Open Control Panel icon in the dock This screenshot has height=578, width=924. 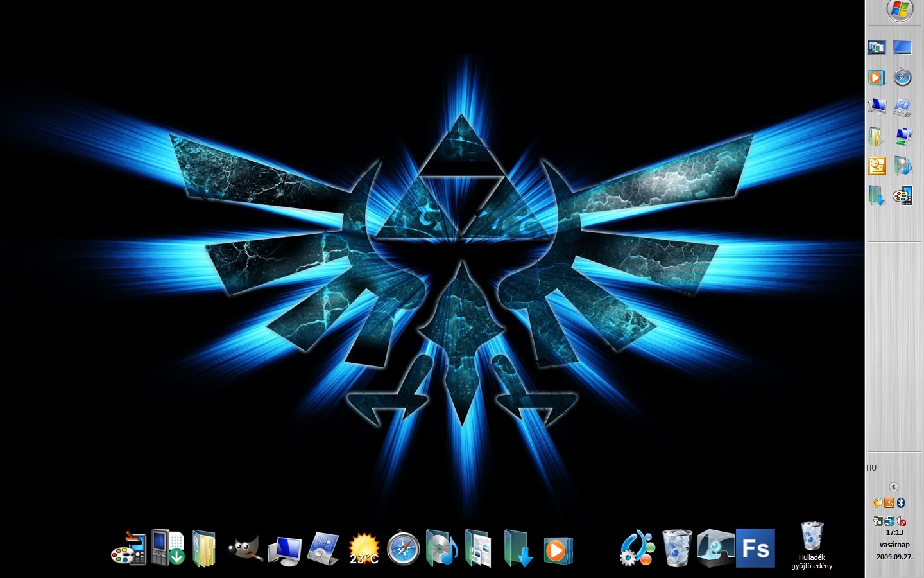coord(324,549)
